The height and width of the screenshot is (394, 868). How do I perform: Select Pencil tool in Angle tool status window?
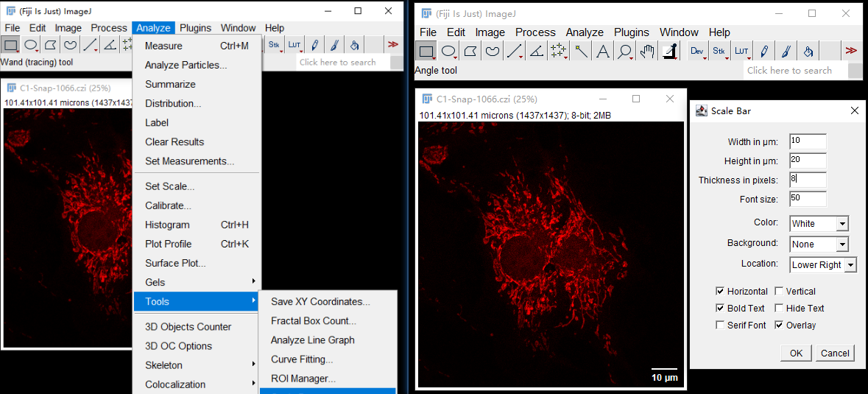click(764, 52)
